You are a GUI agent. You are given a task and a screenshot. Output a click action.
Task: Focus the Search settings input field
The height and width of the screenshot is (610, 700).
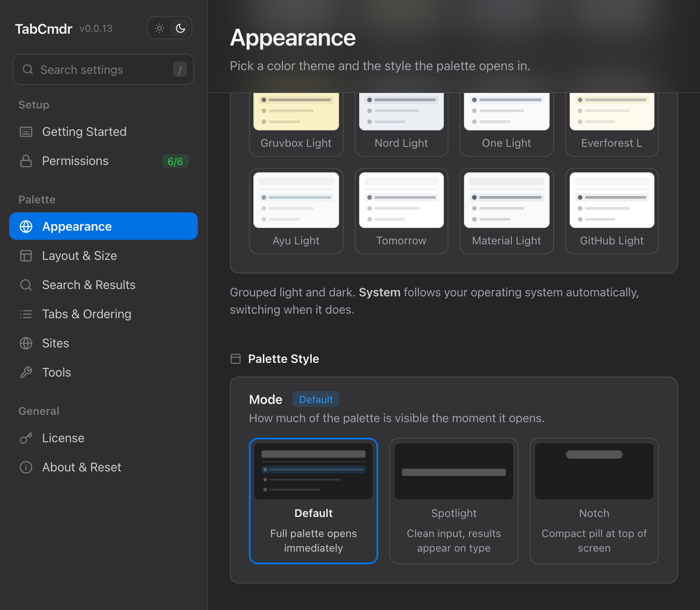point(103,69)
